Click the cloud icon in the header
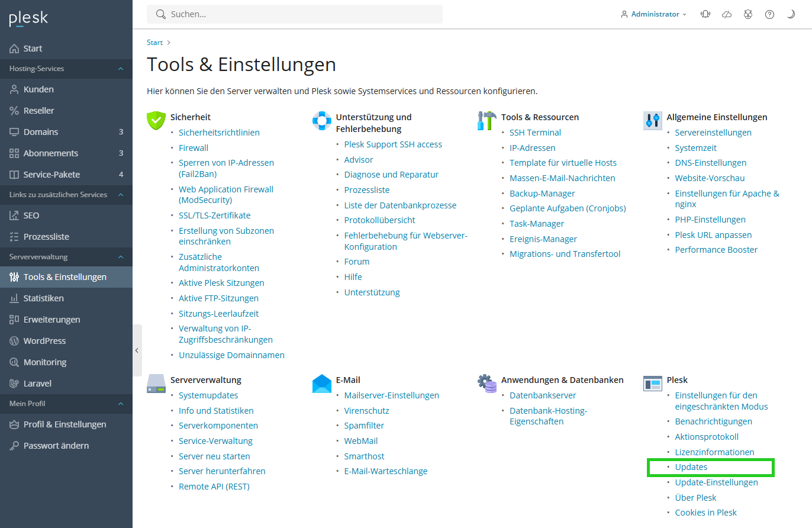Image resolution: width=812 pixels, height=528 pixels. pos(727,14)
